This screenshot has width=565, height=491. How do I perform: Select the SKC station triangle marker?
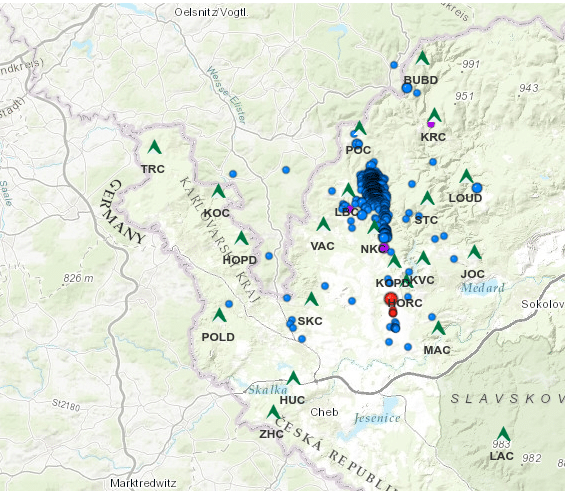(x=311, y=299)
